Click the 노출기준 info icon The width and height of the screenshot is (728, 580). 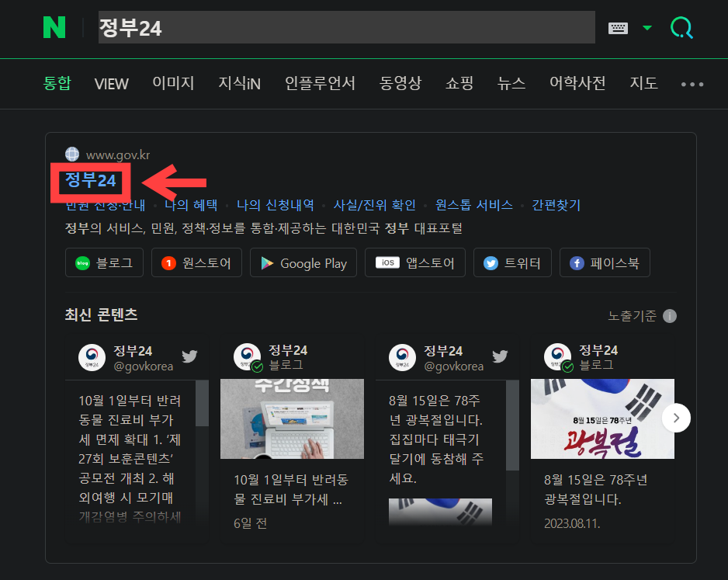click(x=670, y=316)
